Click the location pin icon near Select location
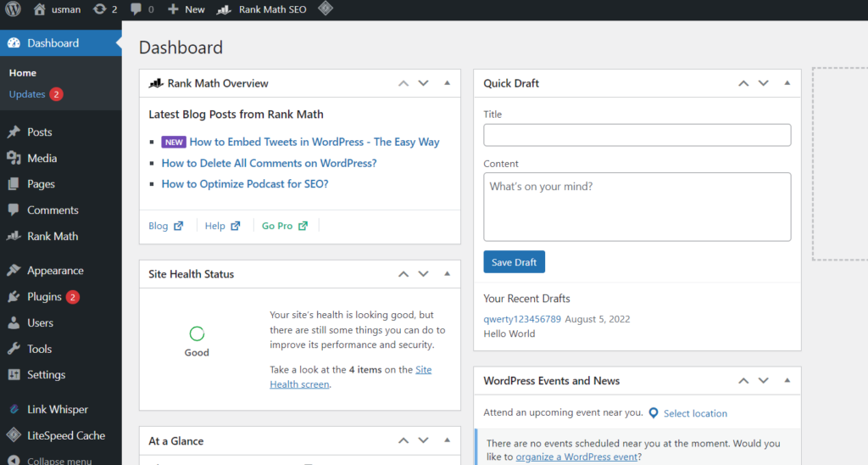The height and width of the screenshot is (465, 868). [x=654, y=413]
